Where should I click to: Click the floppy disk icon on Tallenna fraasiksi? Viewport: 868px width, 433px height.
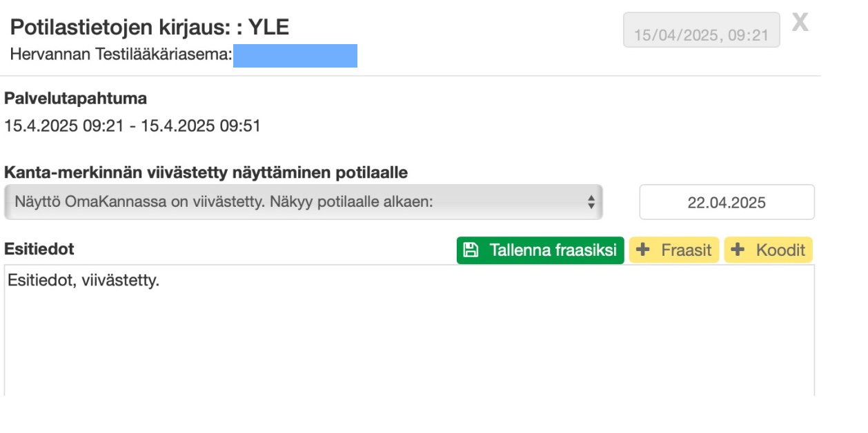pos(471,250)
